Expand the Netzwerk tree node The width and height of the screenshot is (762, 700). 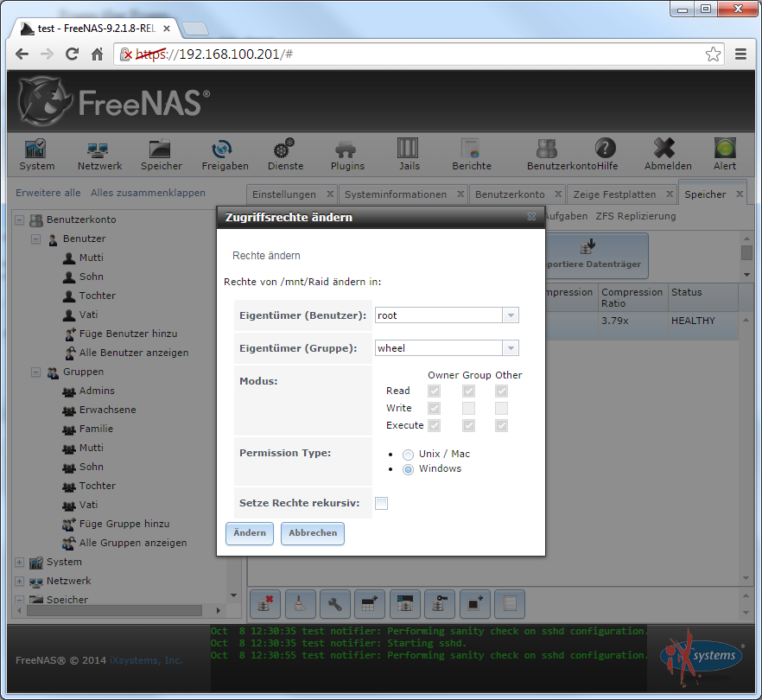coord(19,581)
